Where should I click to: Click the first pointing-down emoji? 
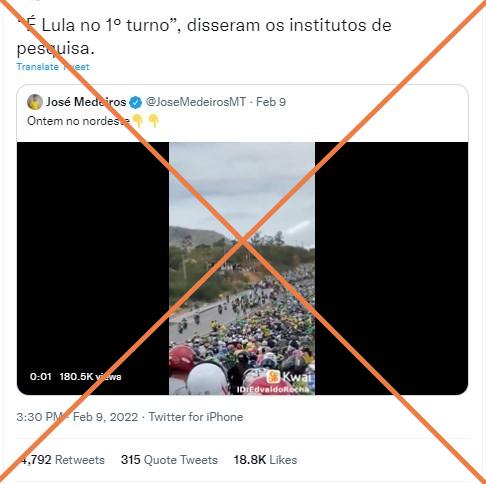[138, 121]
